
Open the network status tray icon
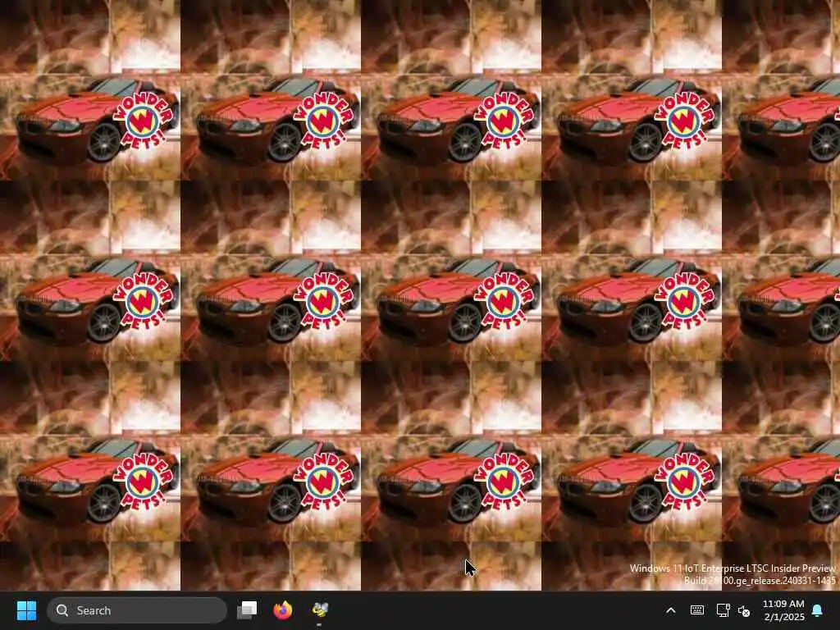723,610
